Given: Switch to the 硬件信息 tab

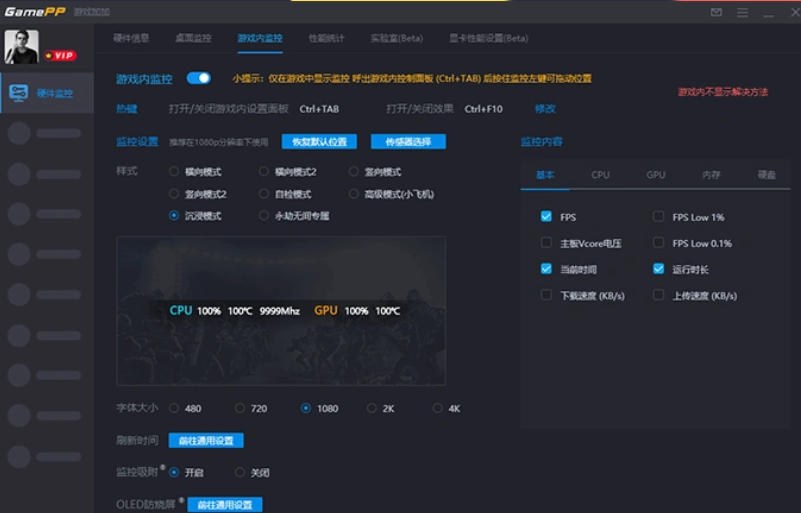Looking at the screenshot, I should coord(131,38).
